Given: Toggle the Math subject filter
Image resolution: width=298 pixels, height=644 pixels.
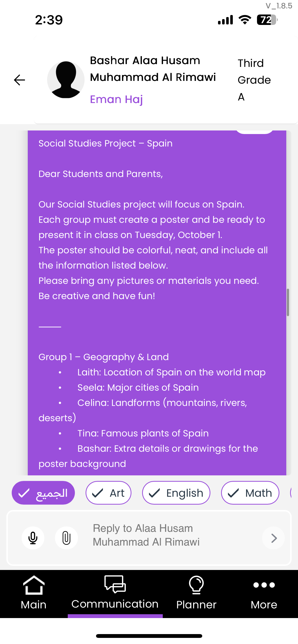Looking at the screenshot, I should click(x=250, y=493).
